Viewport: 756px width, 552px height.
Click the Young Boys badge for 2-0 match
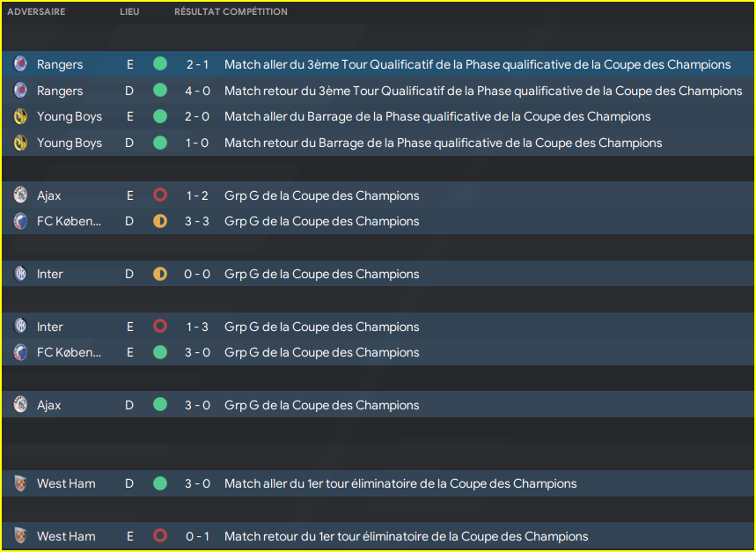(20, 116)
